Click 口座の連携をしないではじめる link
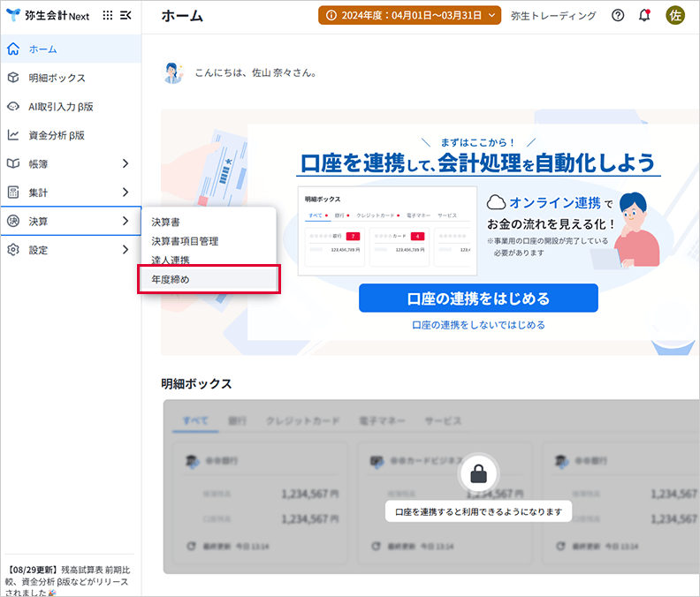This screenshot has width=700, height=597. (x=478, y=325)
